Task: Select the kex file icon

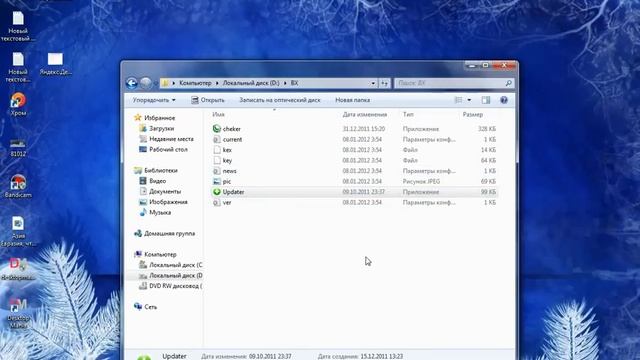Action: (x=217, y=150)
